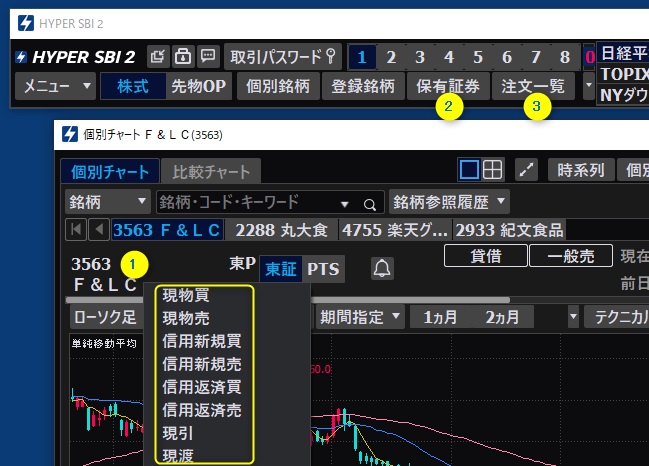Viewport: 649px width, 466px height.
Task: Select 4755 楽天グ in history bar
Action: [x=395, y=230]
